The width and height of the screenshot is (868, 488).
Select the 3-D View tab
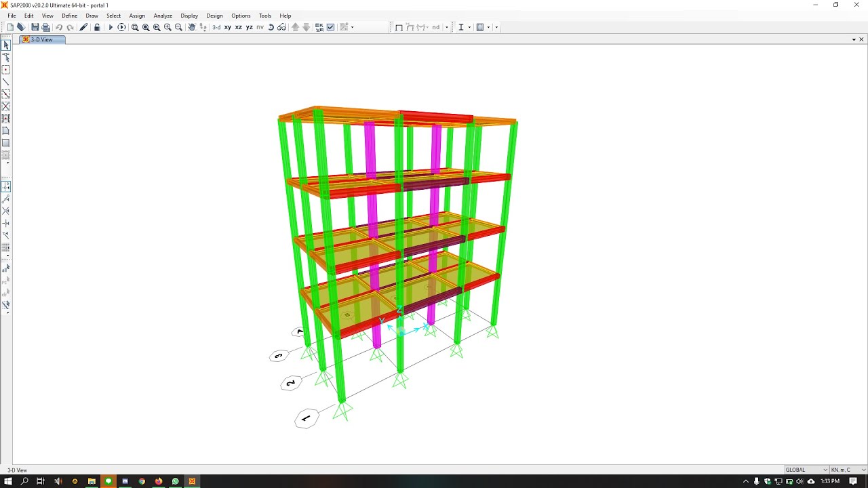[x=41, y=39]
